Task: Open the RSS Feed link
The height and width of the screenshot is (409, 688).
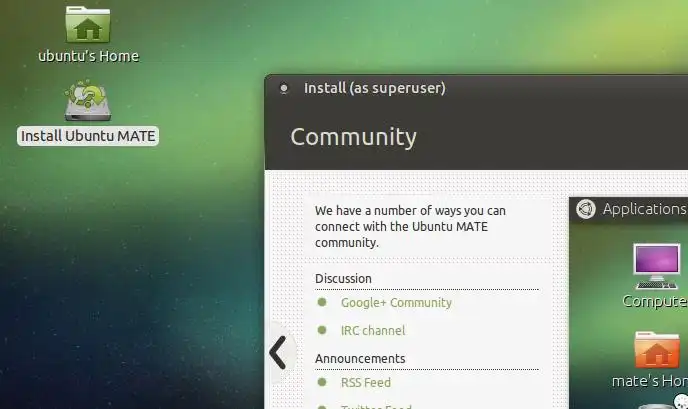Action: (366, 382)
